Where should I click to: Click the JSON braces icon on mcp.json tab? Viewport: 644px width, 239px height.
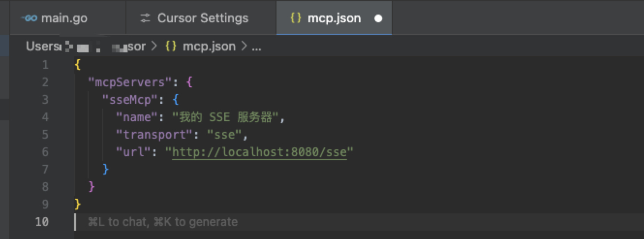295,18
